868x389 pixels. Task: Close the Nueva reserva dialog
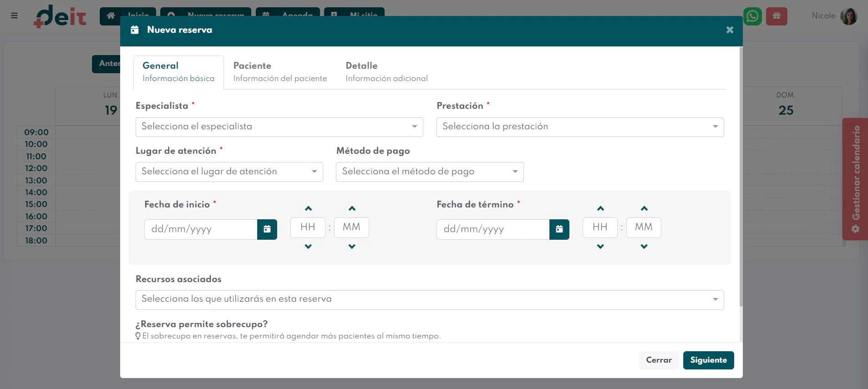pos(730,30)
